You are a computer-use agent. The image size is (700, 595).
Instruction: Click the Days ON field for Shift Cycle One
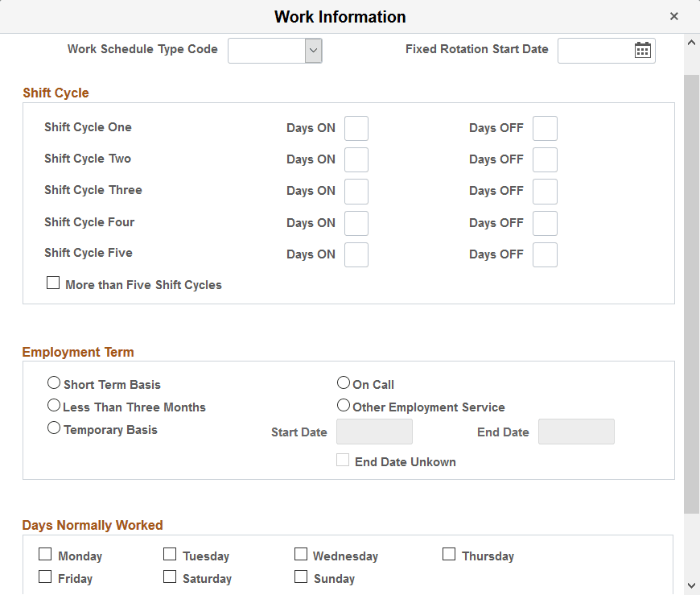tap(356, 128)
